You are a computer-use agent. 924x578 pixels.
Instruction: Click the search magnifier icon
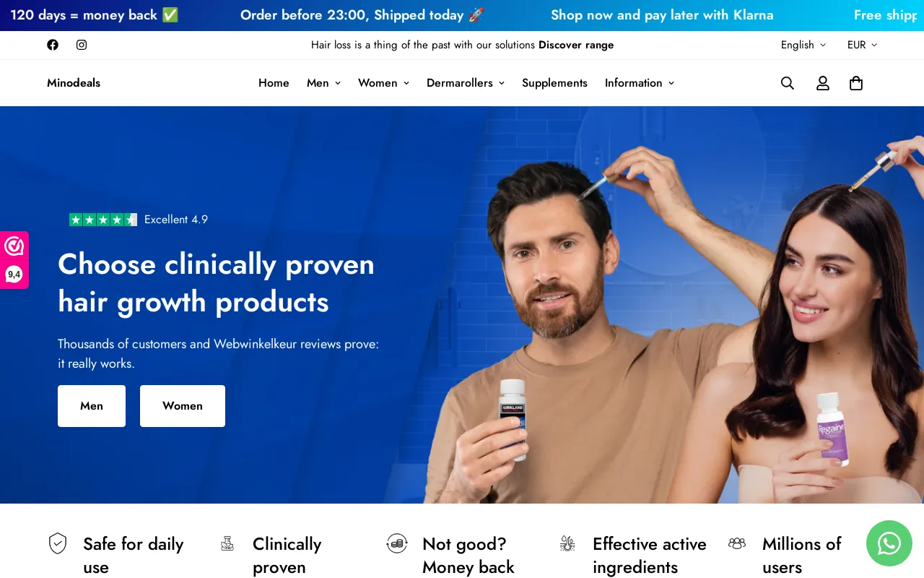[x=788, y=83]
